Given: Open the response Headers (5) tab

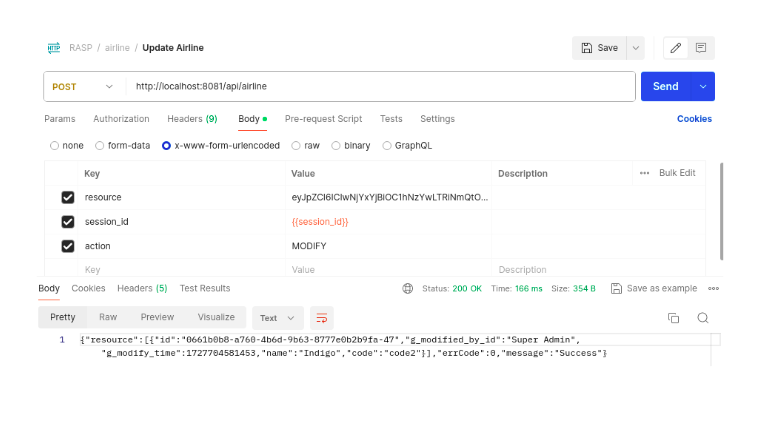Looking at the screenshot, I should coord(142,288).
